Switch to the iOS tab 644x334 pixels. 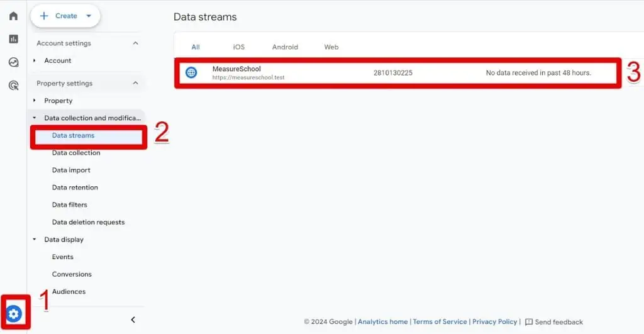[x=239, y=47]
